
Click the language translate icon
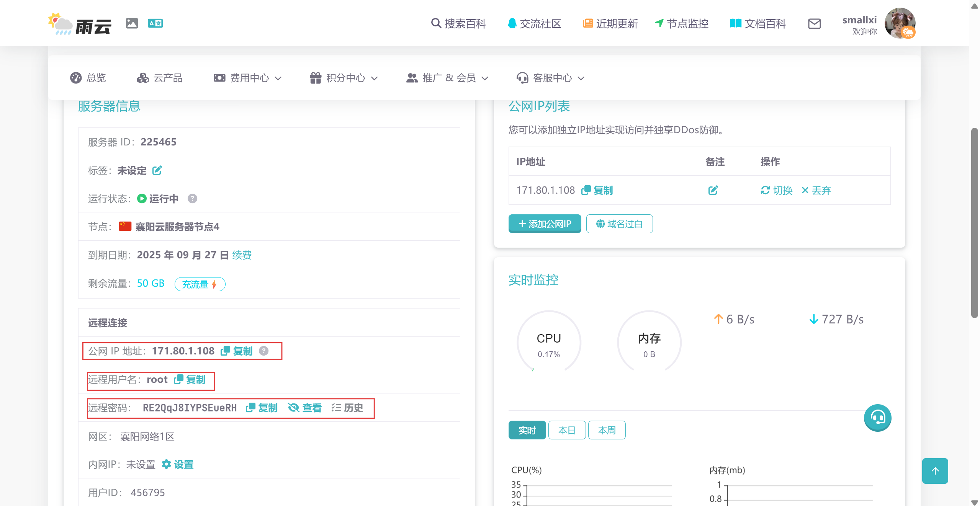(155, 23)
